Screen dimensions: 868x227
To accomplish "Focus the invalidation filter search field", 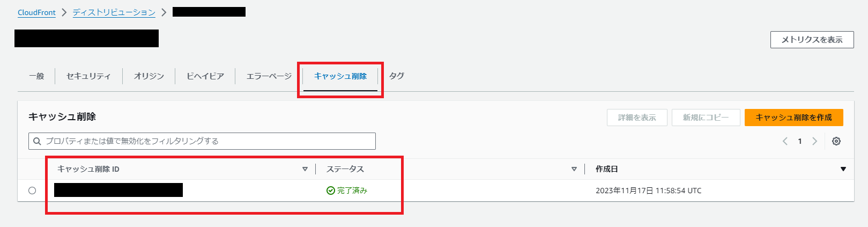I will [x=202, y=141].
